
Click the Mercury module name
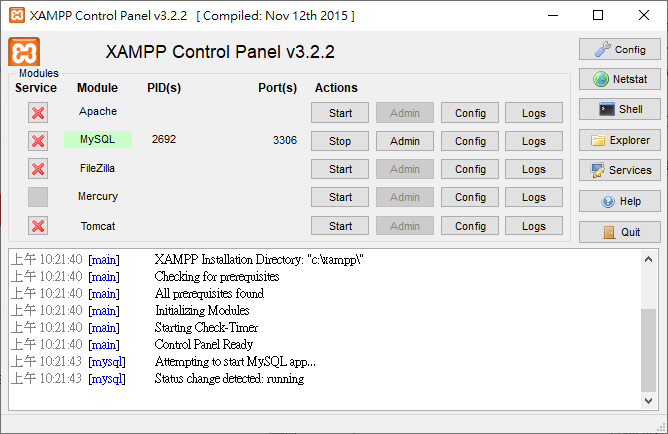coord(98,196)
